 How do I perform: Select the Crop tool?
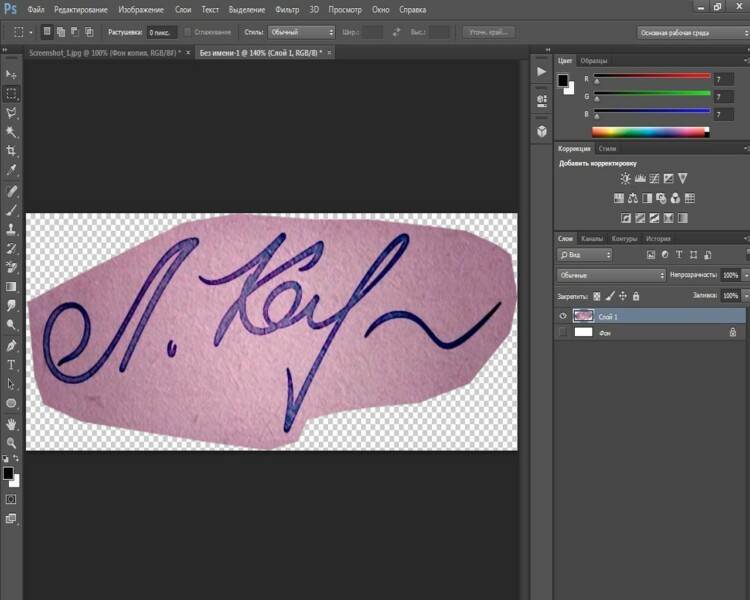point(12,151)
